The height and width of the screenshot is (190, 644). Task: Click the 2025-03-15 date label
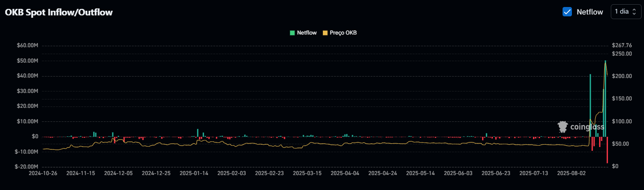(307, 173)
